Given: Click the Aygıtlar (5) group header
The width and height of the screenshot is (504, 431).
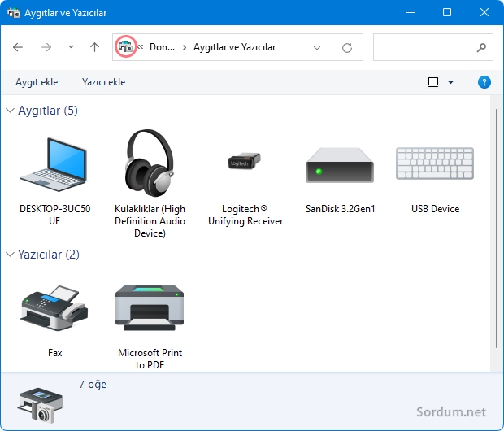Looking at the screenshot, I should point(48,111).
